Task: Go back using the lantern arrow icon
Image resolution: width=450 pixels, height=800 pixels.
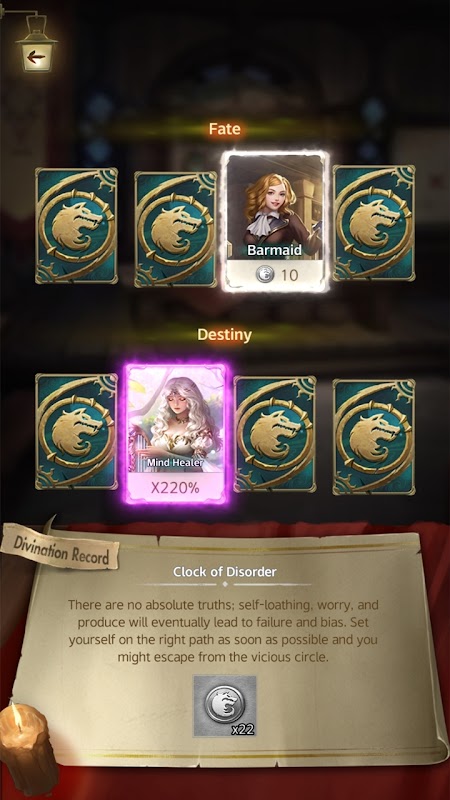Action: click(36, 57)
